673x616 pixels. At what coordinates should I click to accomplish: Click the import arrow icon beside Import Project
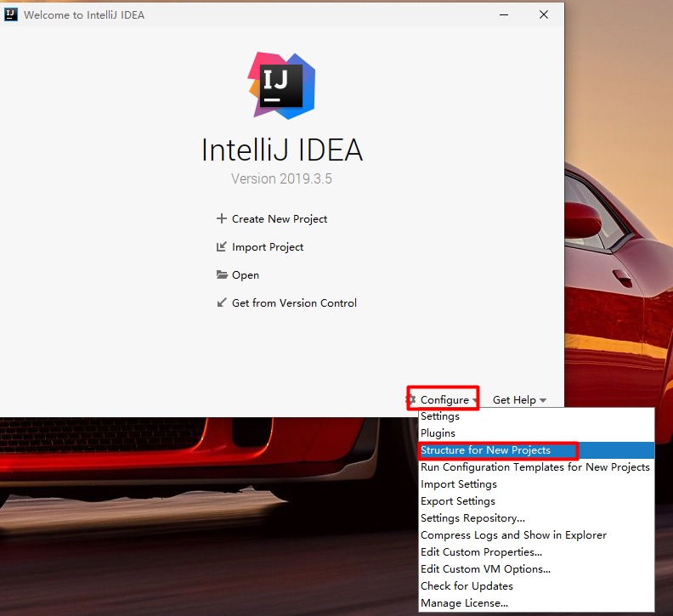click(222, 247)
